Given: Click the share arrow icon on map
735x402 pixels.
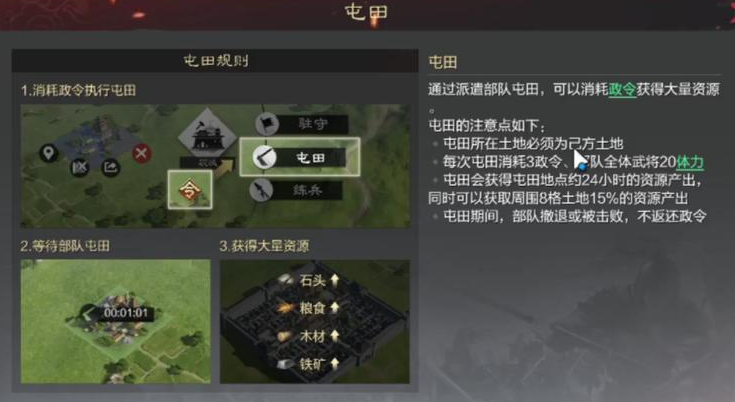Looking at the screenshot, I should [111, 167].
